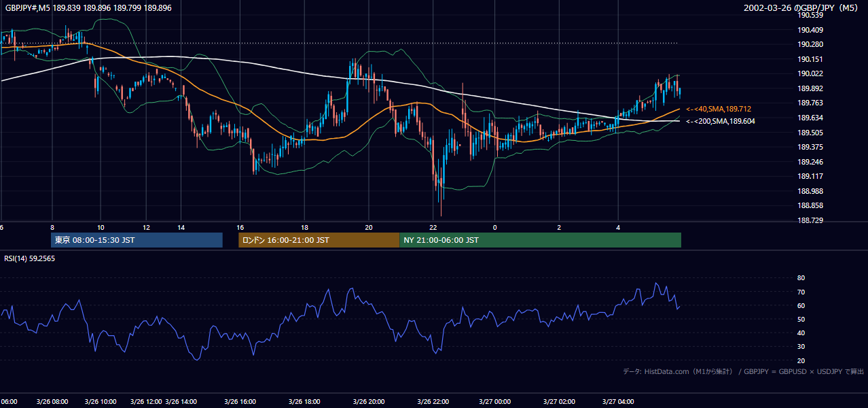Click hour tick '14' under price chart
Screen dimensions: 868x408
point(181,227)
